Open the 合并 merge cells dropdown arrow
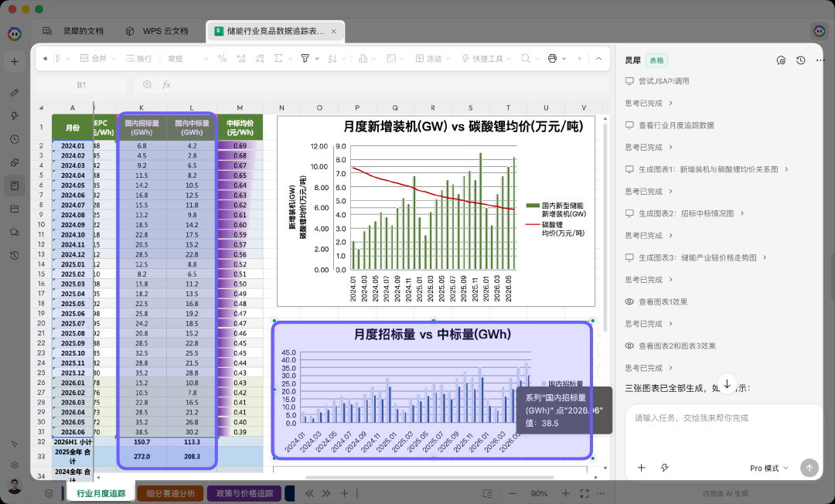 coord(114,59)
